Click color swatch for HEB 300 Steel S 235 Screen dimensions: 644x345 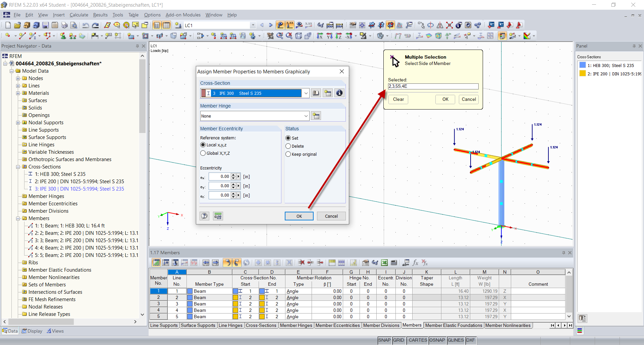pos(582,65)
